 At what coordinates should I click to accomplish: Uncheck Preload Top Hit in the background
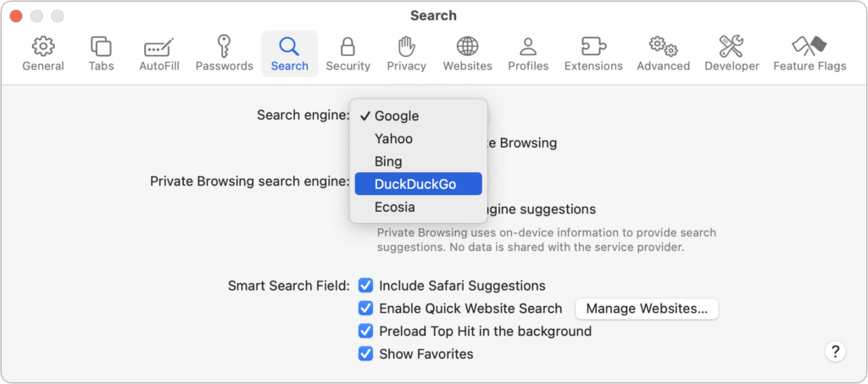(365, 331)
